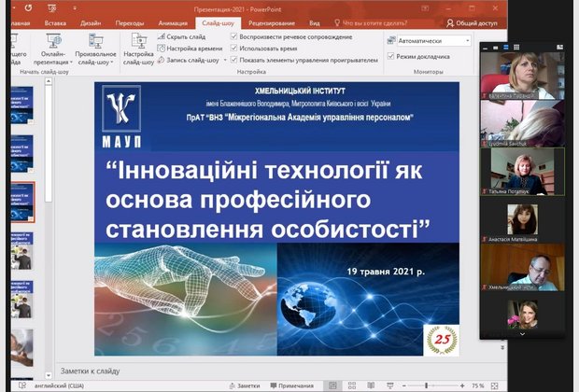The image size is (579, 392).
Task: Click fit slide to window icon
Action: click(495, 385)
